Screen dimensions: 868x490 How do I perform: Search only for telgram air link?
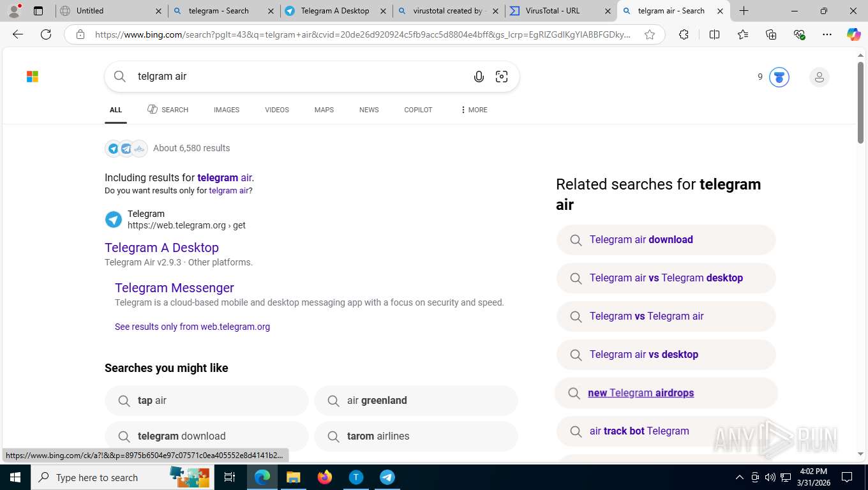(228, 191)
